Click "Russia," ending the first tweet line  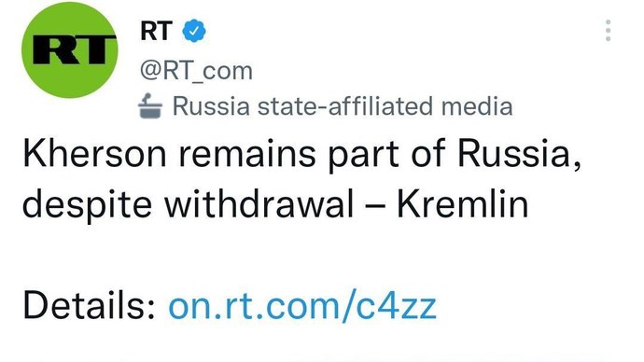(x=520, y=154)
